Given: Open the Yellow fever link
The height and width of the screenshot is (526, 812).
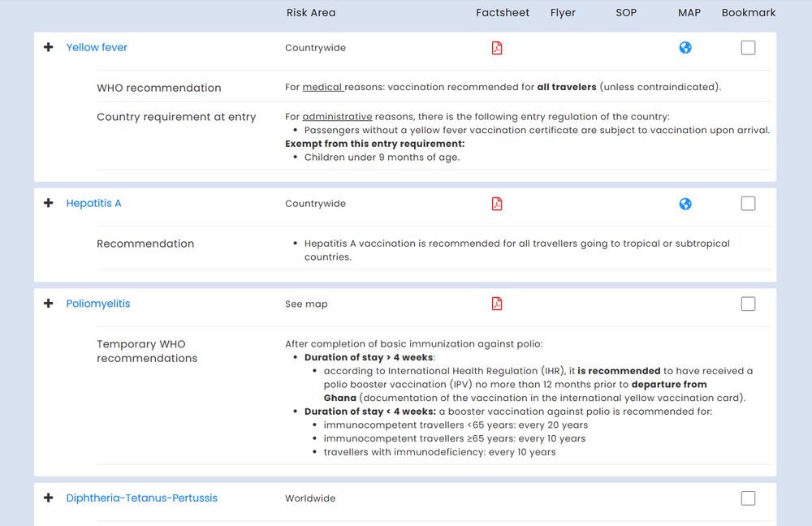Looking at the screenshot, I should (97, 47).
